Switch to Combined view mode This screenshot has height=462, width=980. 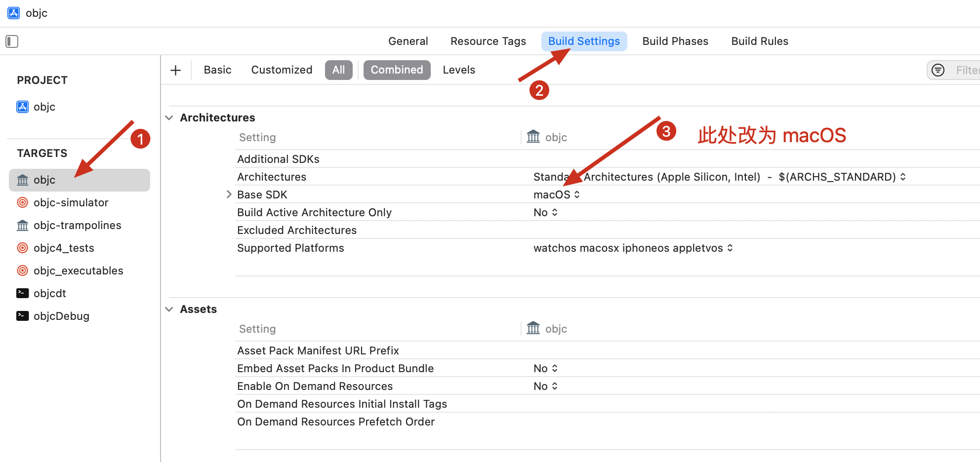click(397, 70)
